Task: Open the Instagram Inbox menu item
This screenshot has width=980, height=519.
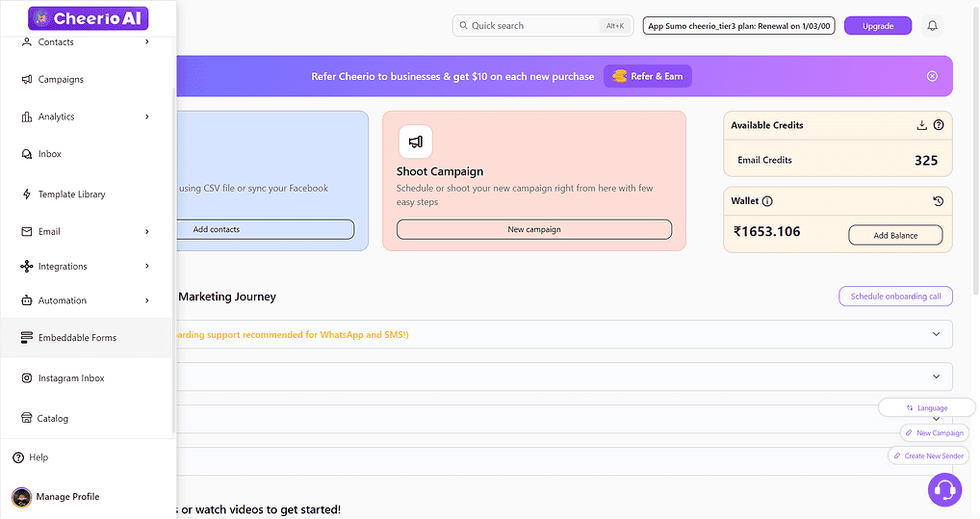Action: tap(87, 378)
